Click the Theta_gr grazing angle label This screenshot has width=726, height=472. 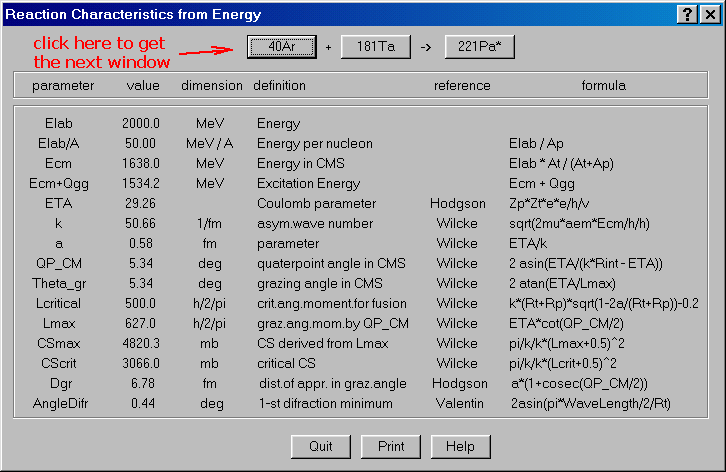click(60, 284)
